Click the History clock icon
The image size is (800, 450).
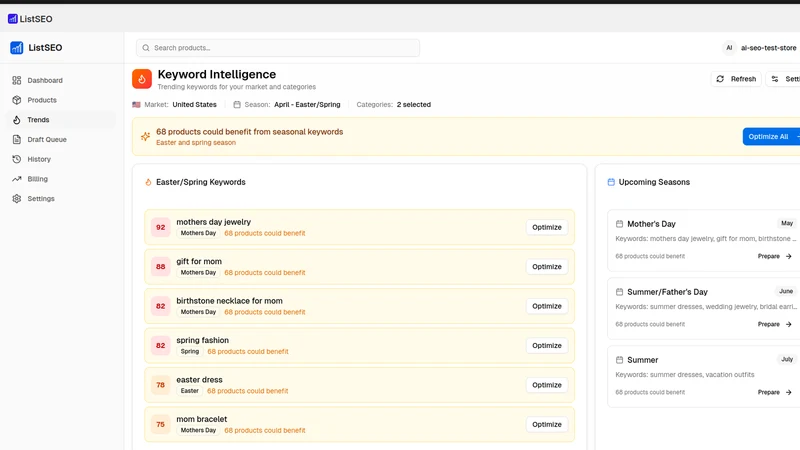(17, 159)
